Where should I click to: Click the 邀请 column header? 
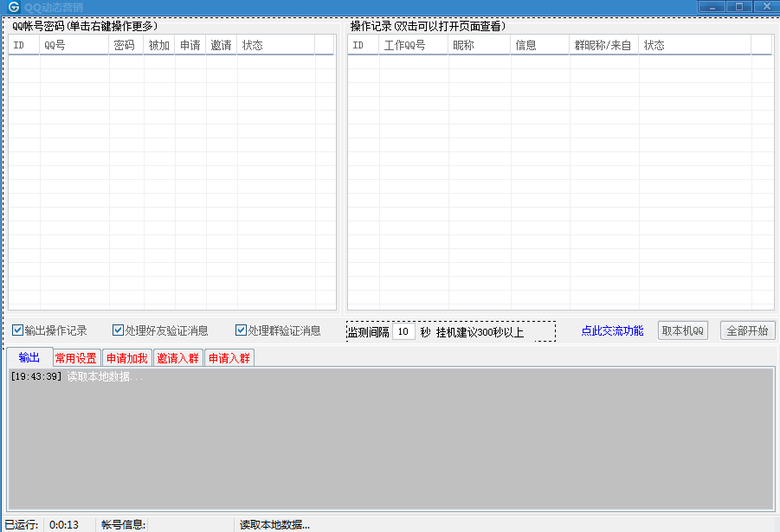pyautogui.click(x=222, y=45)
